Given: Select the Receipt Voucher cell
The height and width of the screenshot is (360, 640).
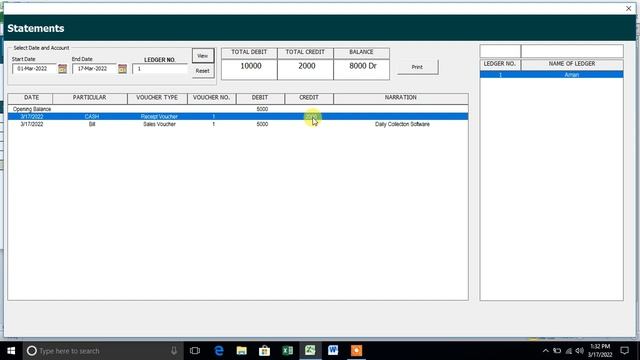Looking at the screenshot, I should (159, 117).
